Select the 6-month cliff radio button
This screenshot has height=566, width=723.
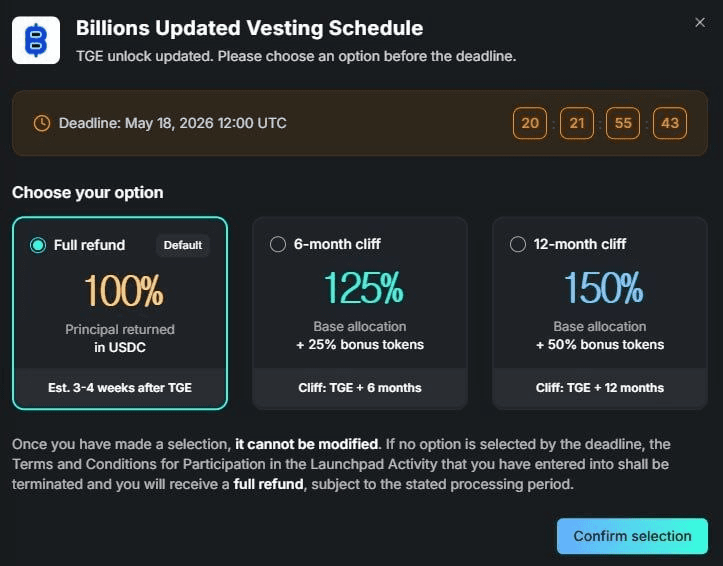tap(278, 244)
